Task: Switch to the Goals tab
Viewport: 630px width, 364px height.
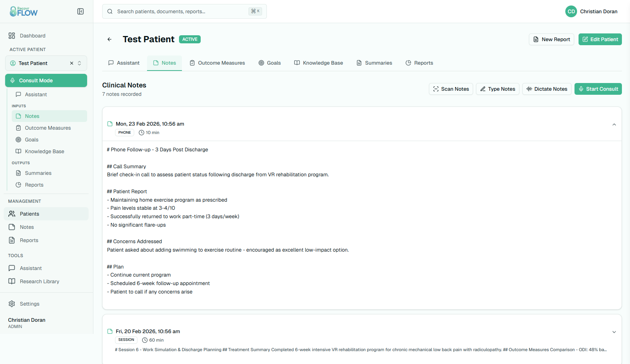Action: point(269,63)
